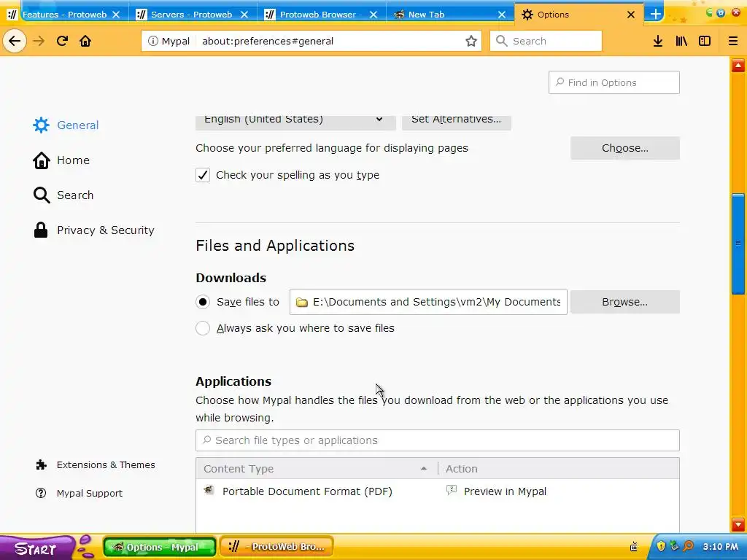Click the 3:10 PM clock
The height and width of the screenshot is (560, 747).
pyautogui.click(x=720, y=547)
